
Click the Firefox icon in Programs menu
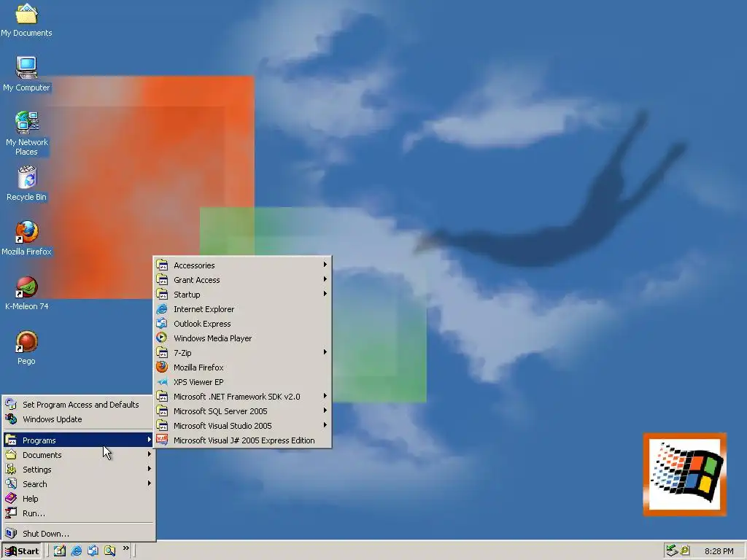pyautogui.click(x=162, y=367)
